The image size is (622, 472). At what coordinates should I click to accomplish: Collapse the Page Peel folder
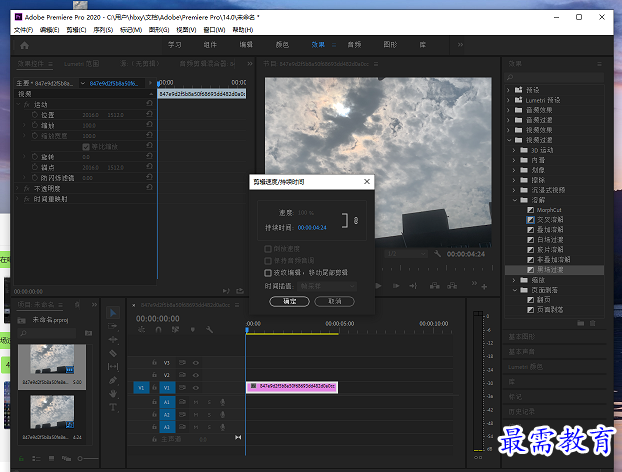[514, 290]
